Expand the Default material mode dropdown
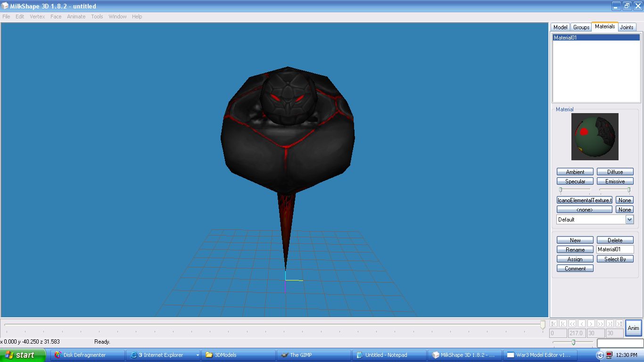The height and width of the screenshot is (362, 644). (629, 220)
